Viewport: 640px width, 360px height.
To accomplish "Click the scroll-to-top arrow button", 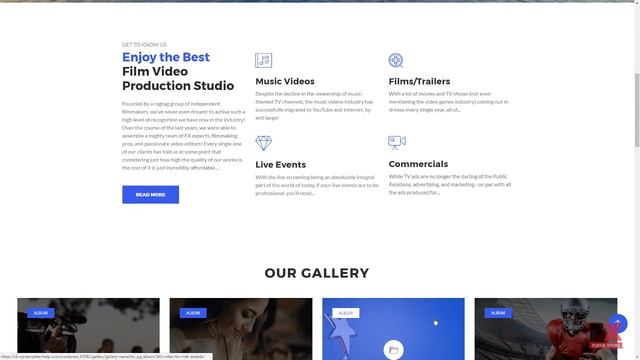I will tap(618, 323).
